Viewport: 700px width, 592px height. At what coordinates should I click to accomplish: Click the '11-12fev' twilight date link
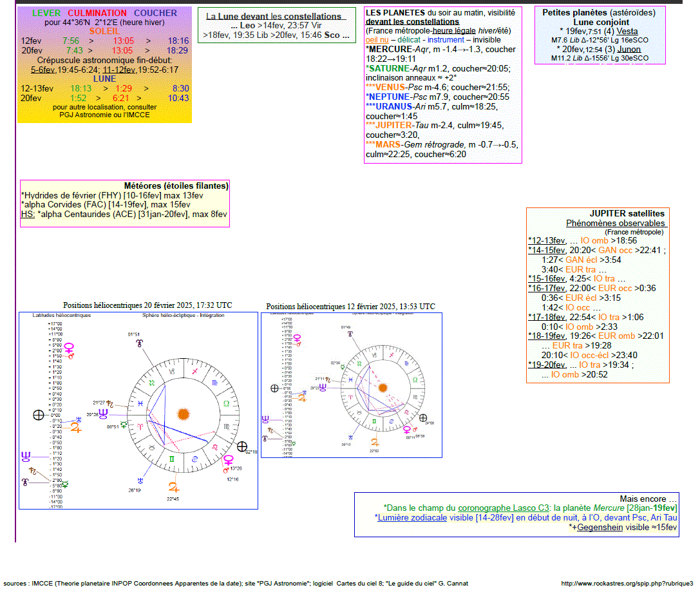tap(118, 70)
